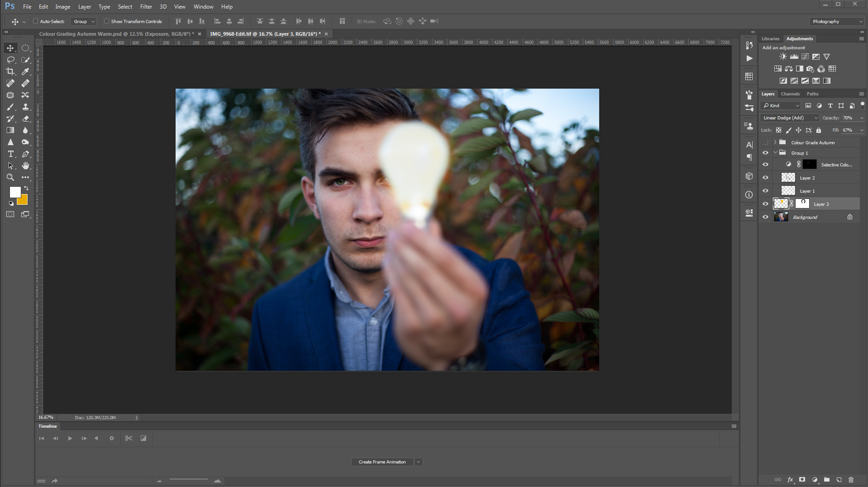Select Layer 3 mask thumbnail
Screen dimensions: 868x487
tap(802, 204)
